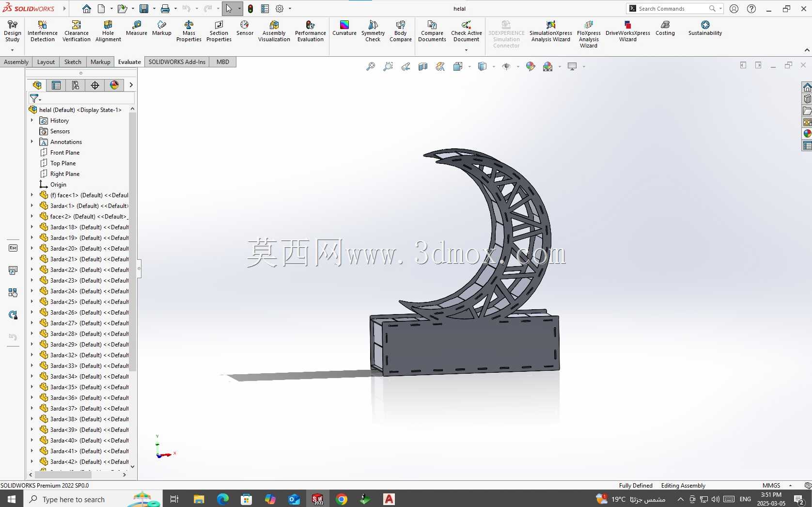
Task: Open the Options gear icon
Action: point(280,9)
